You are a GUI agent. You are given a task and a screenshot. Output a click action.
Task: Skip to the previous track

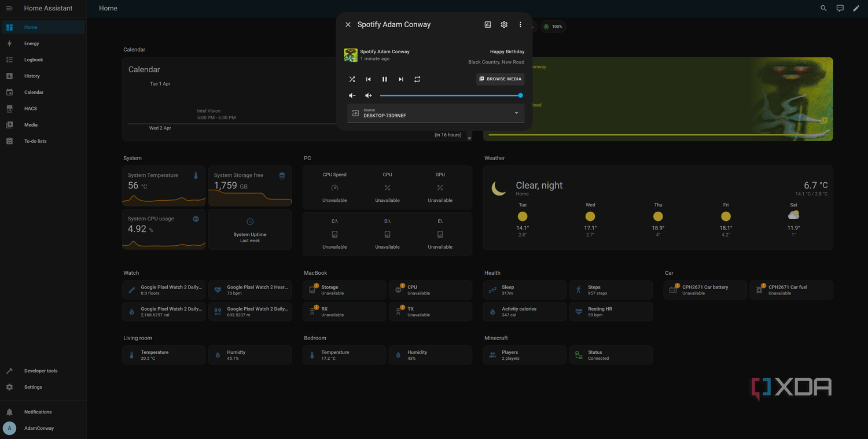pos(368,79)
